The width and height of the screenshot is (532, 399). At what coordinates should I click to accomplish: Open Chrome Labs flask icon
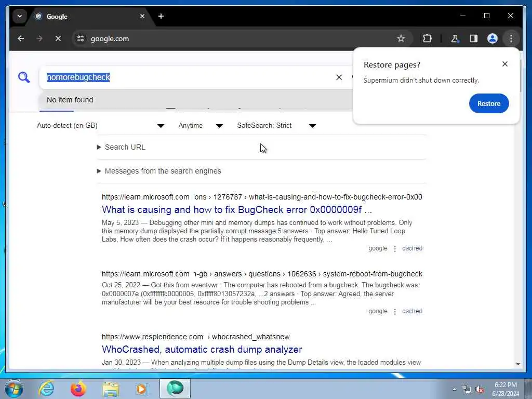(x=455, y=38)
